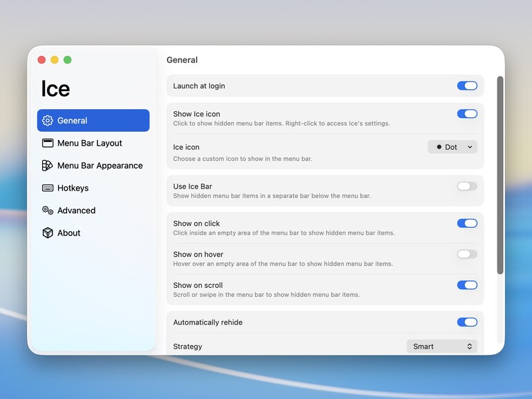Open Menu Bar Layout section
The width and height of the screenshot is (532, 399).
coord(93,143)
